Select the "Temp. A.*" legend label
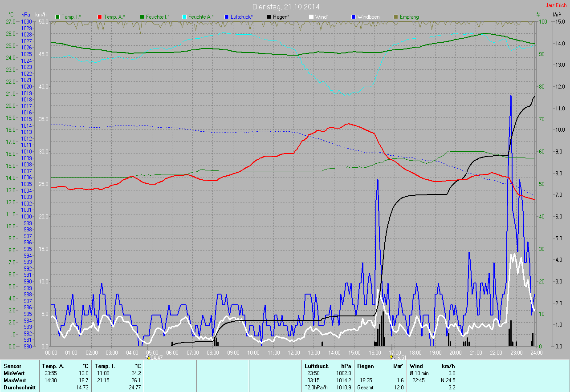Viewport: 570px width, 392px height. (114, 17)
